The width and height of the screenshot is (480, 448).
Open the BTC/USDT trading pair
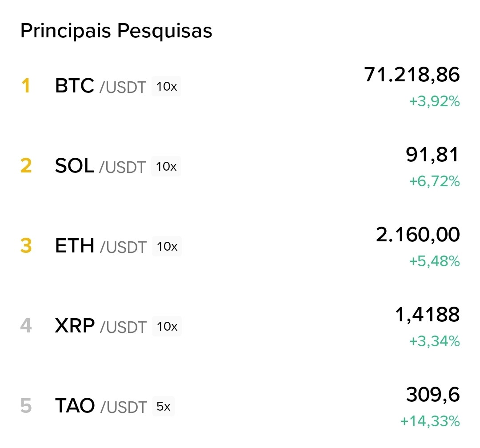100,86
